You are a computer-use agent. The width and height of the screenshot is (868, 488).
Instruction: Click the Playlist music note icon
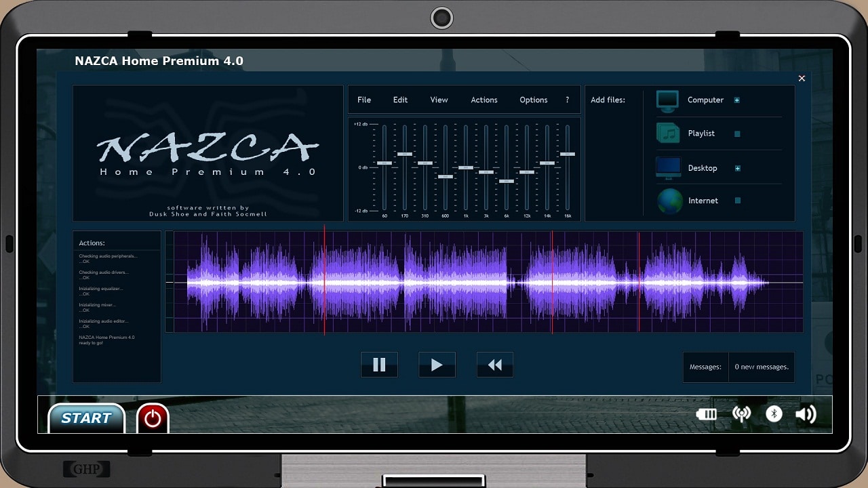(x=667, y=134)
